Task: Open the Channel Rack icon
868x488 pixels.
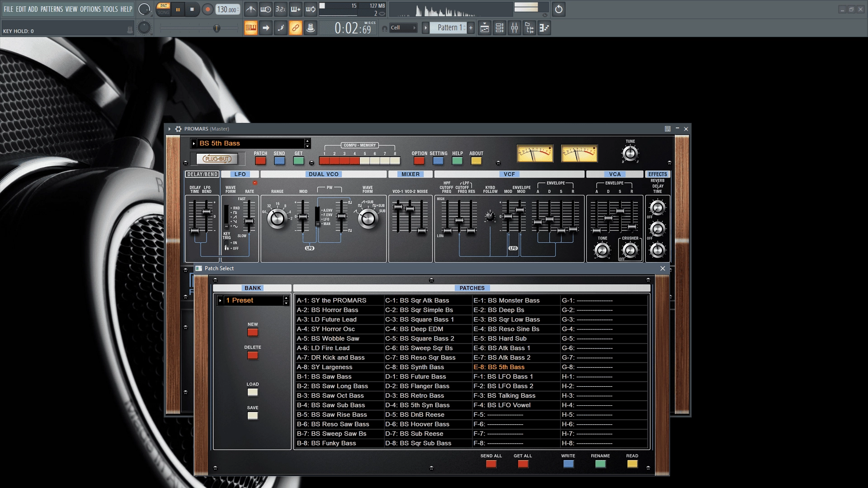Action: (x=500, y=28)
